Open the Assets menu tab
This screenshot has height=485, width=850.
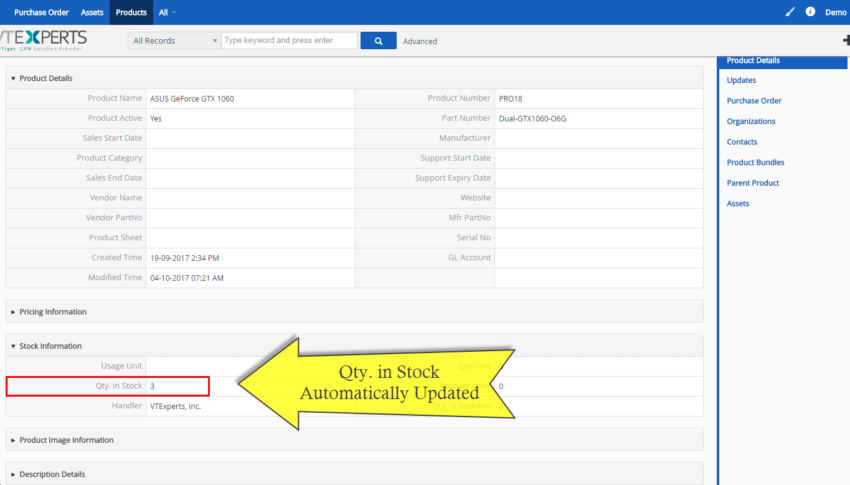click(x=92, y=12)
